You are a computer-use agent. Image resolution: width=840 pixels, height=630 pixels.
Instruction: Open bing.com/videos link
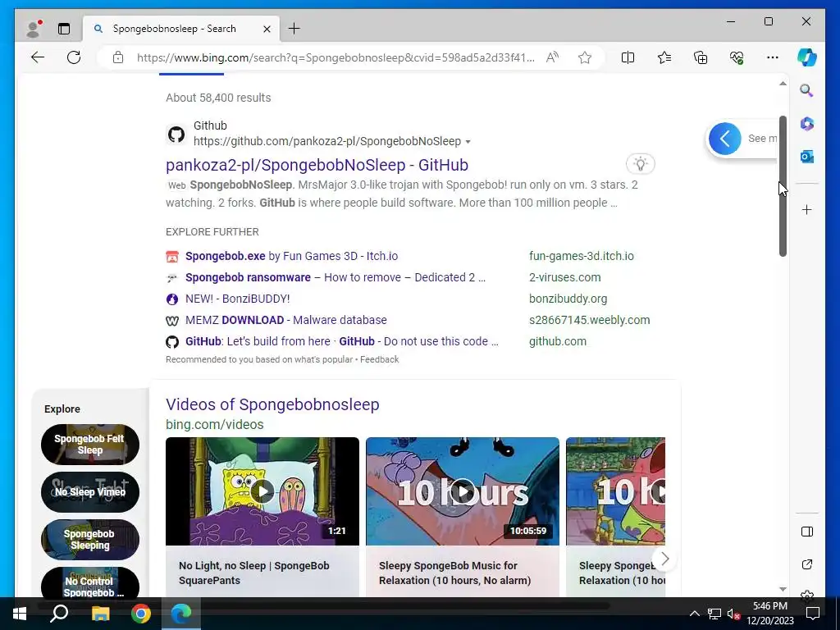[214, 424]
